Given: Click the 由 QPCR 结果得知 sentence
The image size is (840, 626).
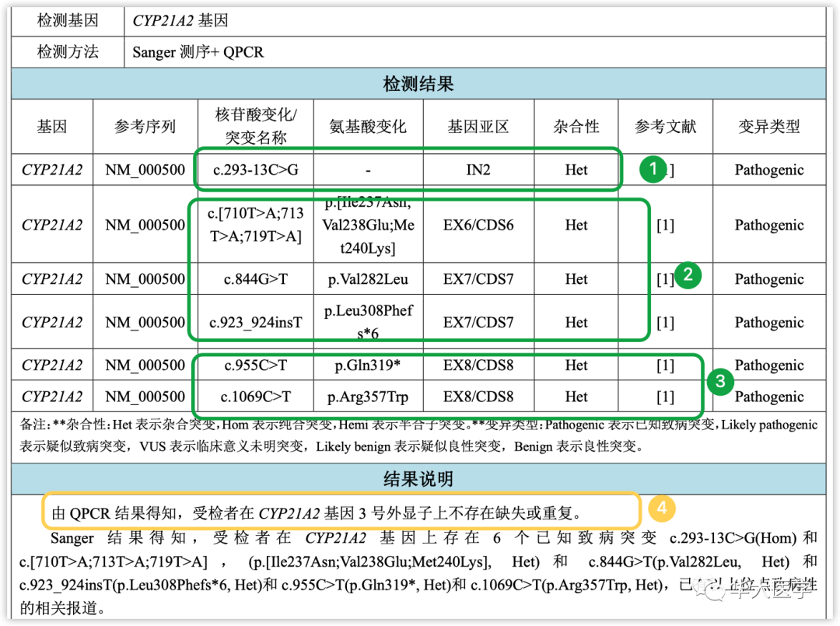Looking at the screenshot, I should coord(316,514).
